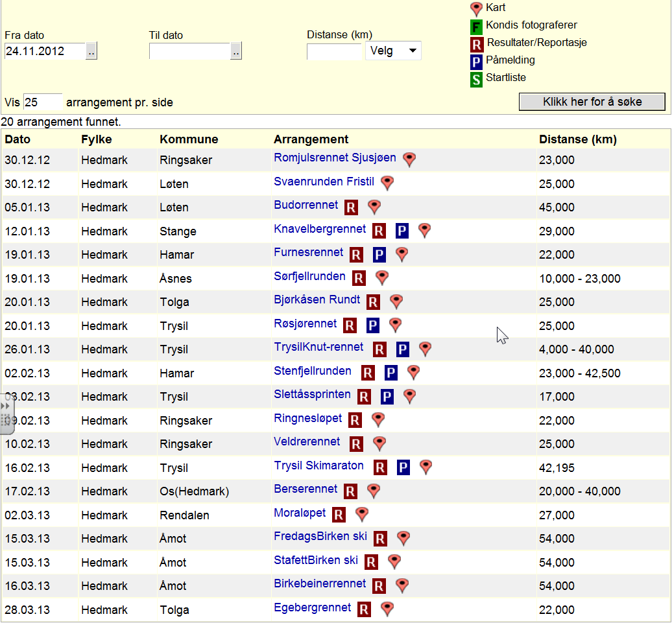Select the '28.03.13' date cell
This screenshot has height=623, width=672.
pos(27,610)
